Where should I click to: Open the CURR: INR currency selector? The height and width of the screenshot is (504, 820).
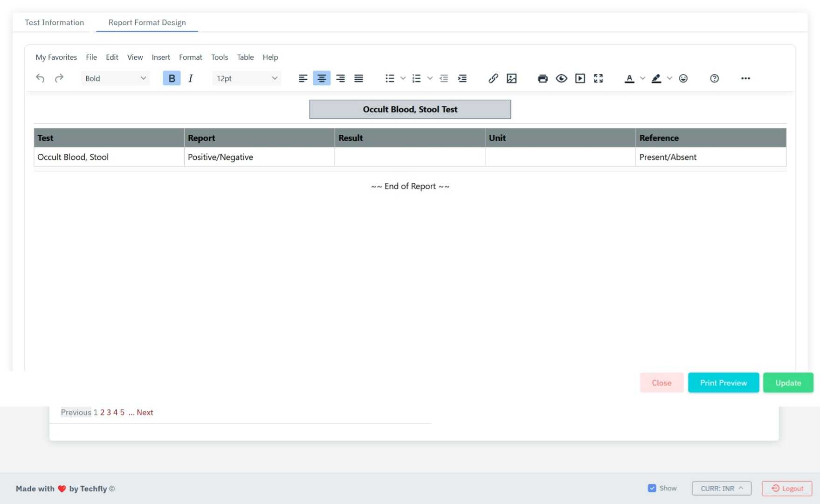[721, 489]
